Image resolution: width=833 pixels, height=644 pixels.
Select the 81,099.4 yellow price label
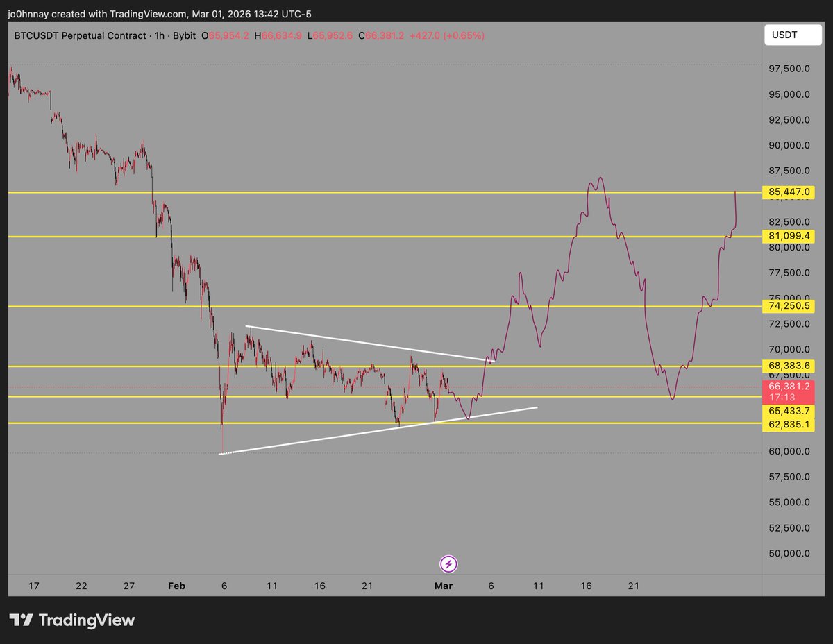pyautogui.click(x=790, y=237)
